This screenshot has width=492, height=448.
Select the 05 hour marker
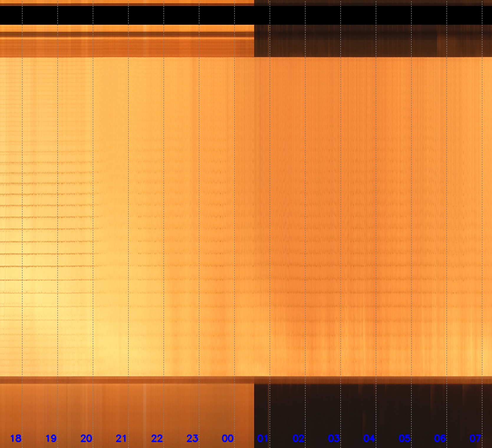coord(404,439)
